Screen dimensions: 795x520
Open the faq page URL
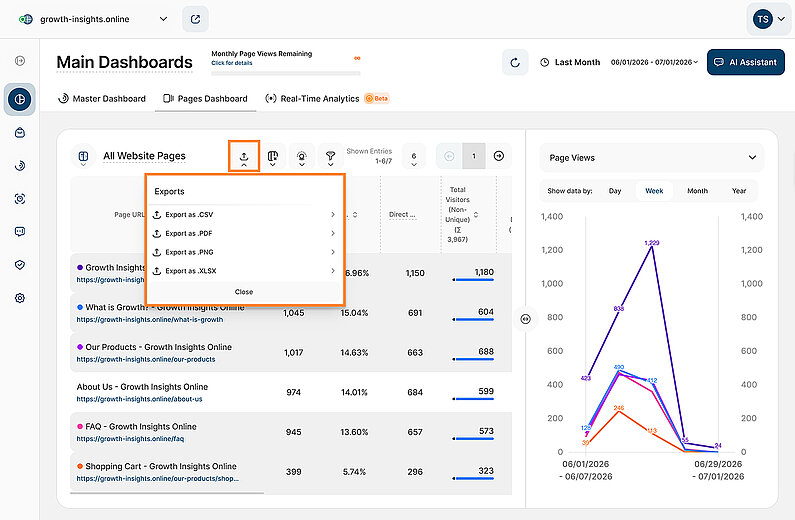[130, 439]
